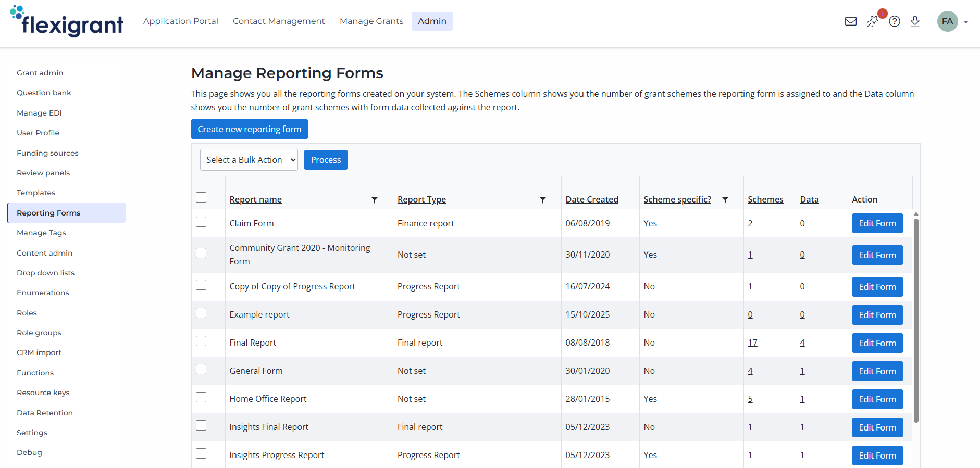Tick checkbox for Insights Progress Report
The image size is (980, 468).
(x=201, y=453)
